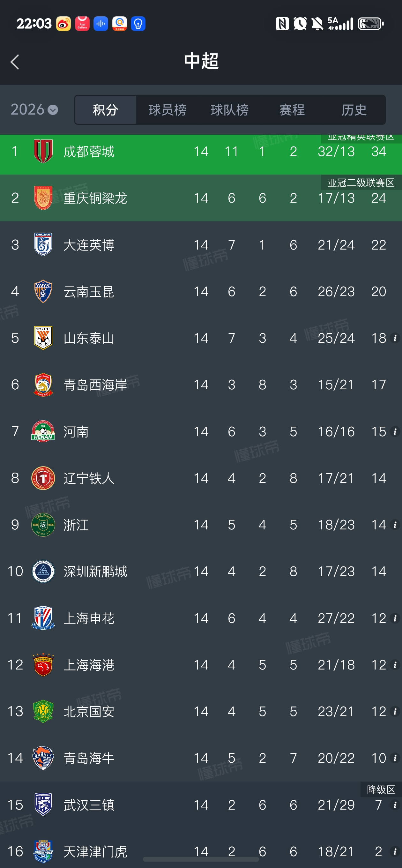Tap the 重庆铜梁龙 team logo

(43, 198)
